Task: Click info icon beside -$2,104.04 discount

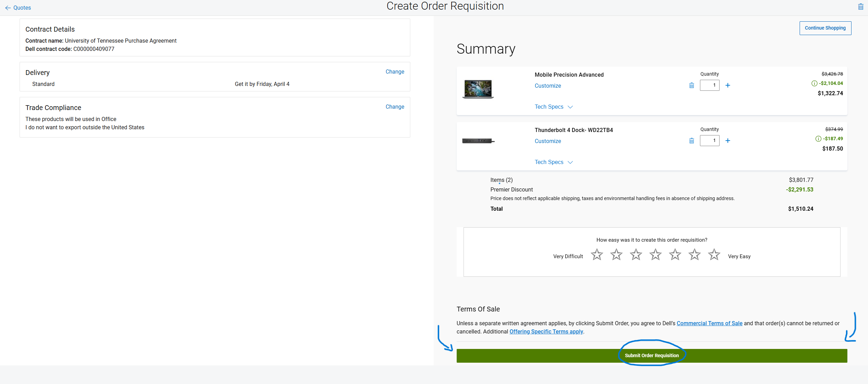Action: [814, 83]
